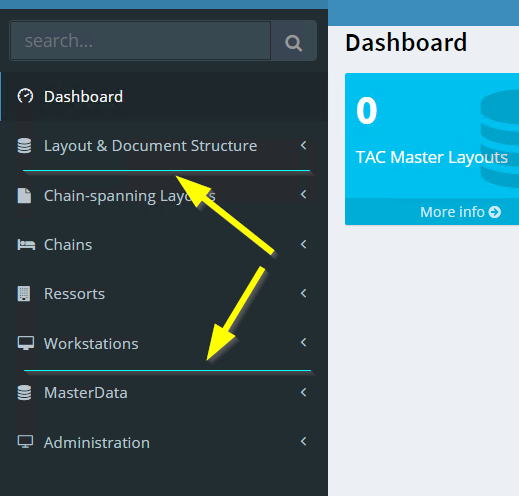
Task: Focus the sidebar search field
Action: click(x=140, y=41)
